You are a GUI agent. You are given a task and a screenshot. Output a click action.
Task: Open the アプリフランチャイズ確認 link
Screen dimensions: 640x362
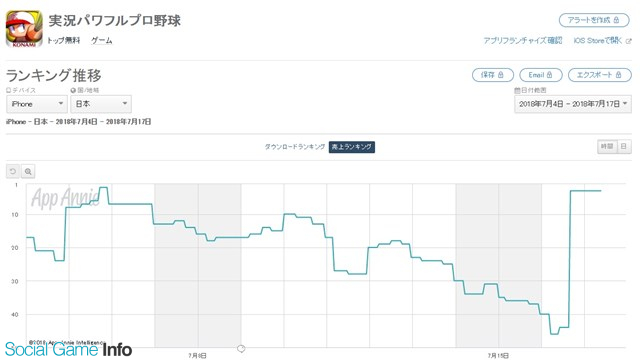click(x=523, y=40)
